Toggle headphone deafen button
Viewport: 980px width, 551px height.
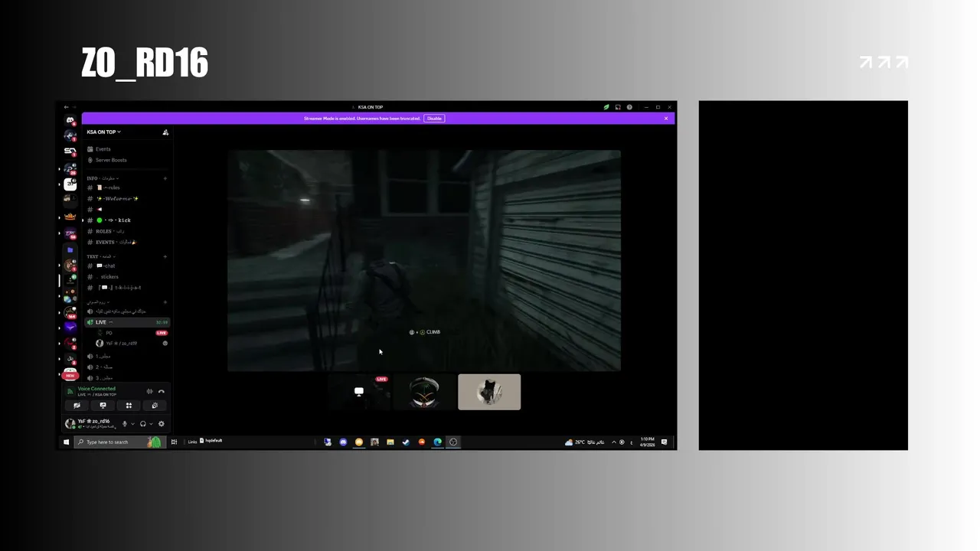coord(142,424)
